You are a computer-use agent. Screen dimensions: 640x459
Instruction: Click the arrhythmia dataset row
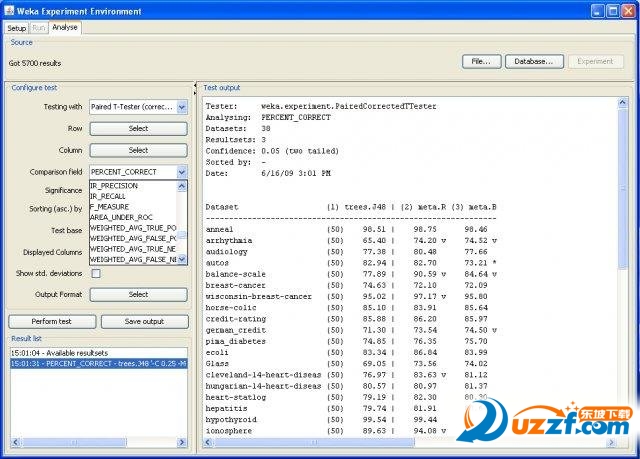(351, 241)
